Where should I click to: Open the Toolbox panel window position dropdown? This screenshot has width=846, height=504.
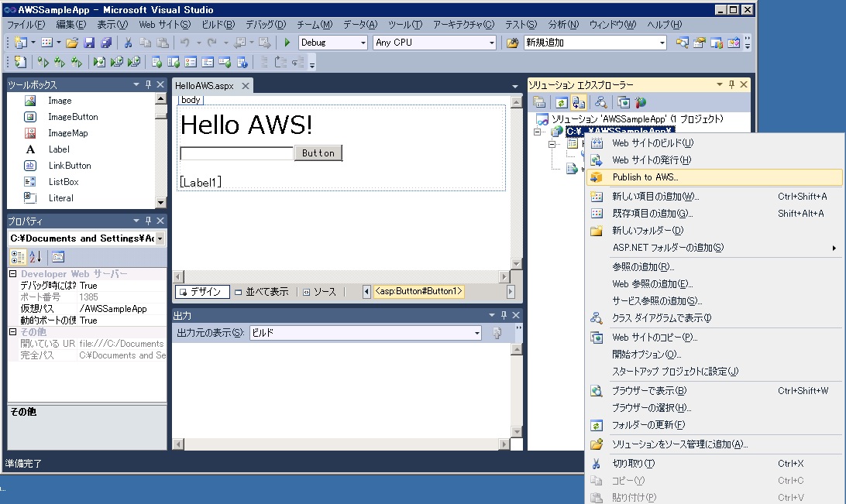(136, 84)
